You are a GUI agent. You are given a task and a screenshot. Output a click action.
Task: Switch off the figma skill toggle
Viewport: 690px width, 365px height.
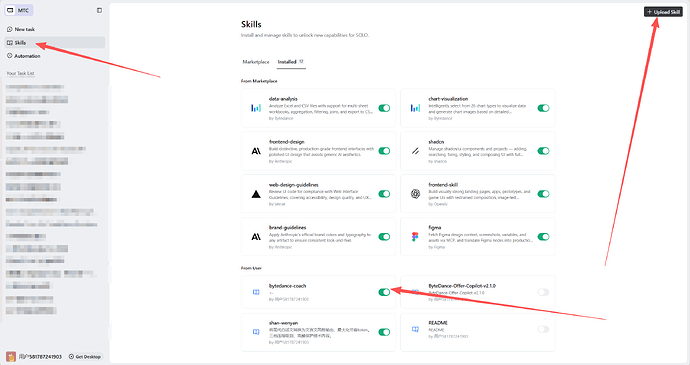(x=543, y=237)
